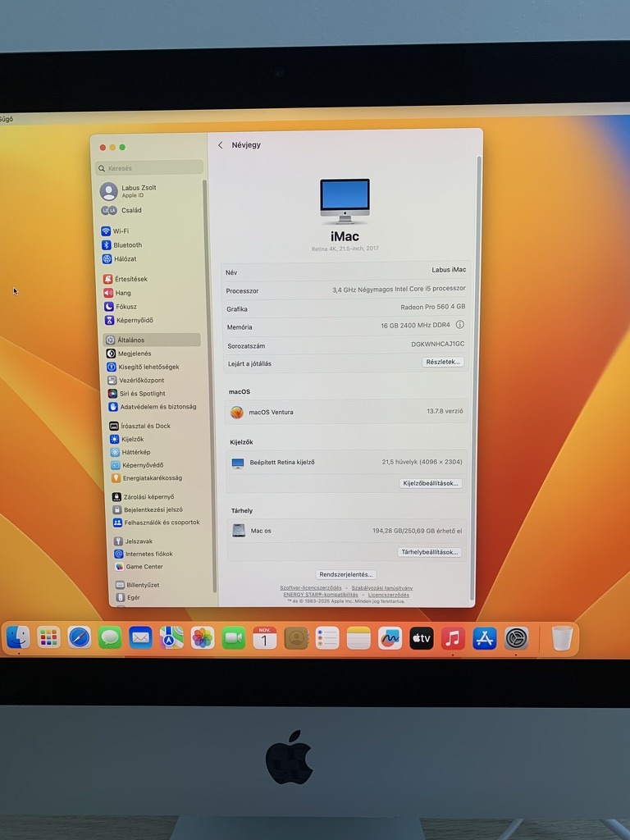Viewport: 630px width, 840px height.
Task: Select Hálózat (Network) in sidebar
Action: click(x=120, y=258)
